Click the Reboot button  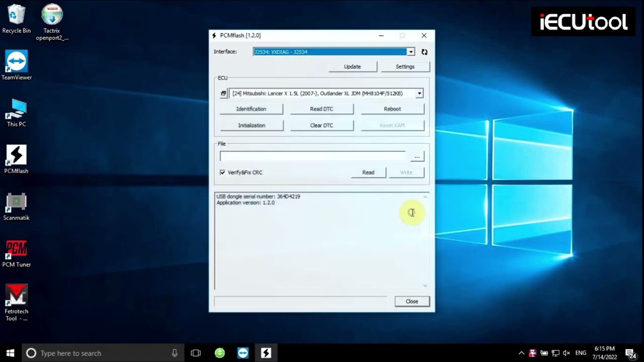coord(392,109)
